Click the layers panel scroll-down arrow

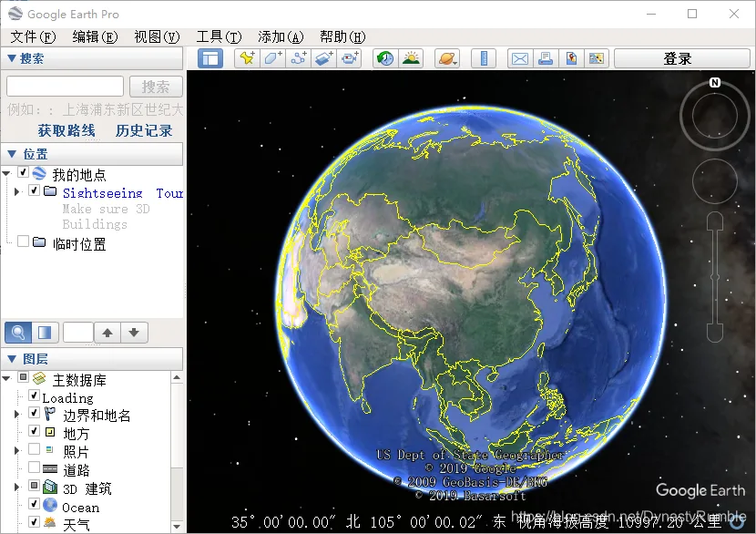[177, 527]
